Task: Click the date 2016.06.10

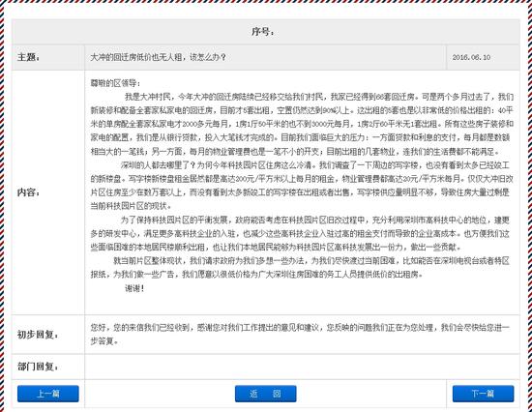Action: pos(471,57)
